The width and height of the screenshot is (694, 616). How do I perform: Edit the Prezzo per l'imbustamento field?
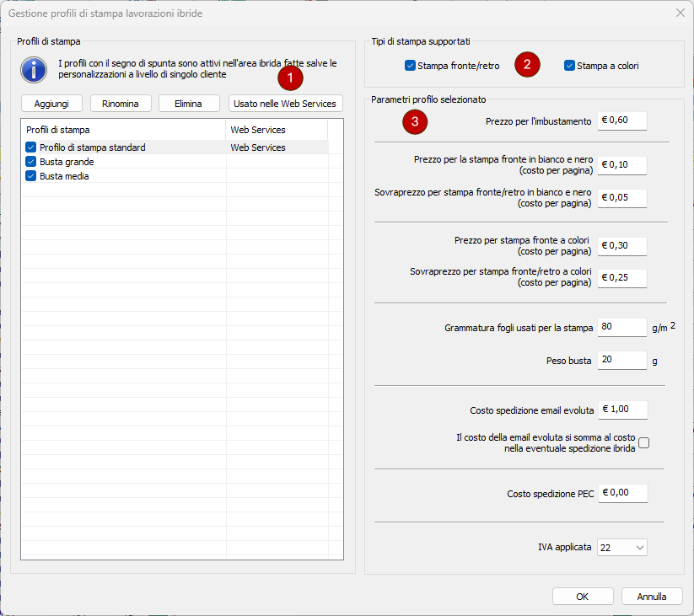621,121
